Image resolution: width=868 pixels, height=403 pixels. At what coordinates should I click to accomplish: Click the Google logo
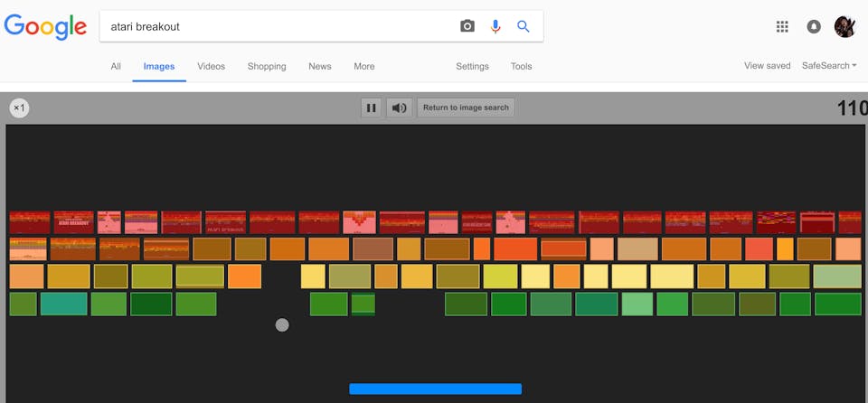45,26
